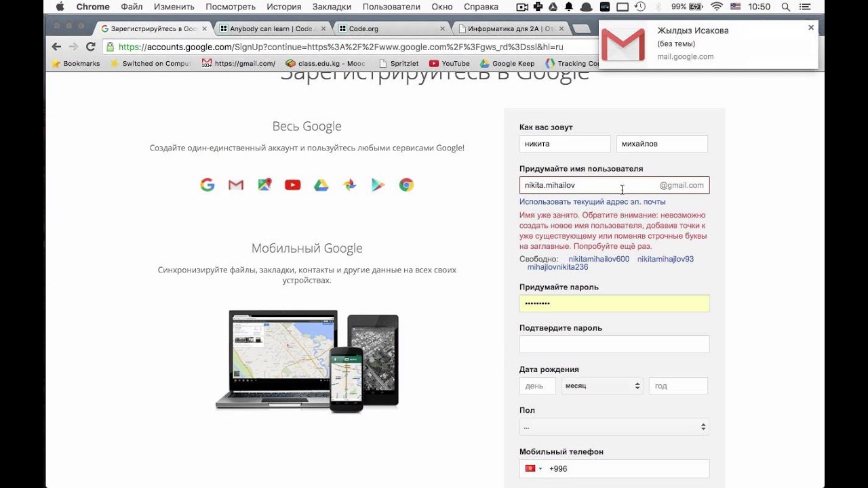Viewport: 868px width, 488px height.
Task: Click the Gmail icon in services row
Action: [236, 185]
